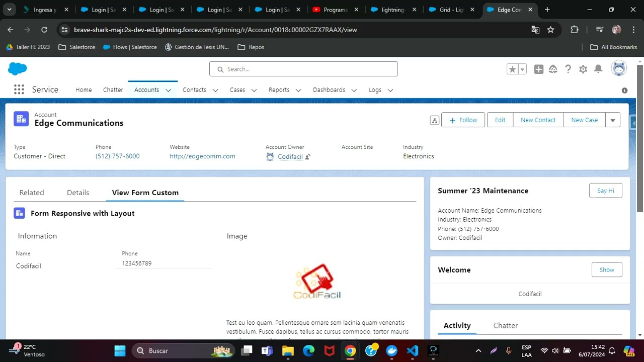Click the Show button in Welcome card

click(x=607, y=270)
